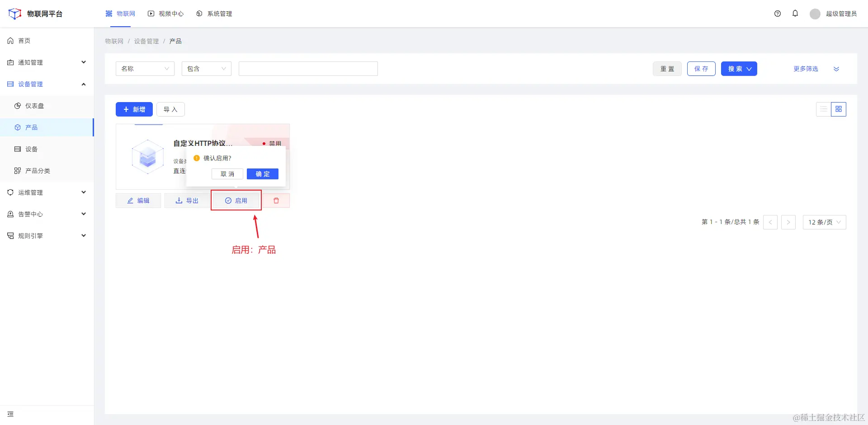868x425 pixels.
Task: Click the product title 自定义HTTP协议…
Action: point(203,143)
